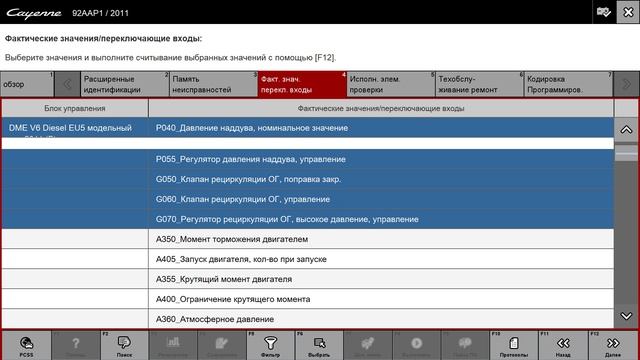Viewport: 640px width, 360px height.
Task: Select row P040_Давление наддува, номинальное значение
Action: (x=381, y=128)
